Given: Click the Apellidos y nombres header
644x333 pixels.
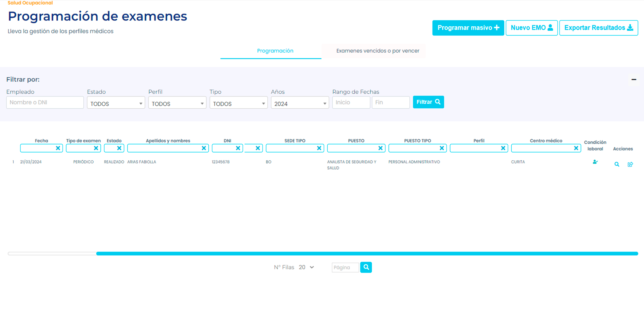Looking at the screenshot, I should tap(168, 141).
